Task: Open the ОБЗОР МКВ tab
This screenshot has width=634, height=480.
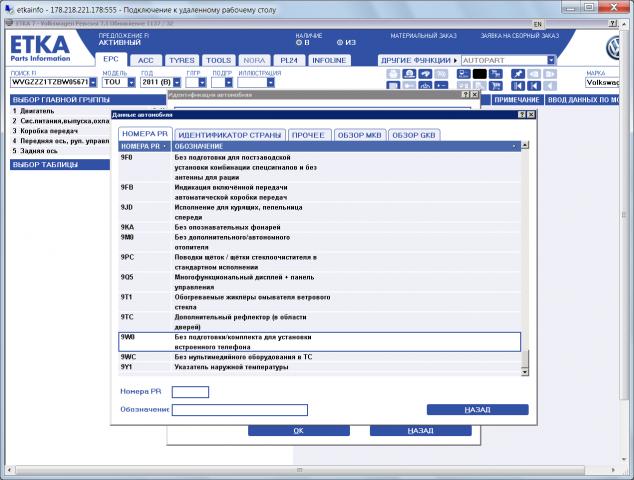Action: [359, 135]
